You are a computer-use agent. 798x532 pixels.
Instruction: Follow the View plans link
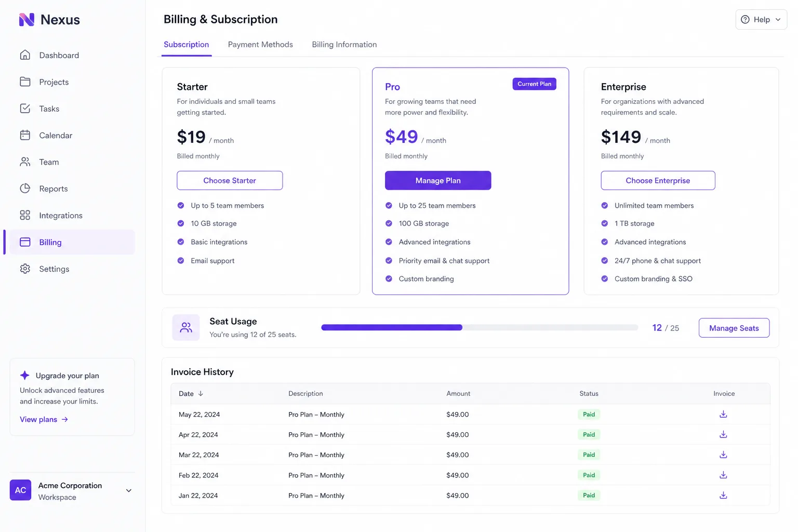(44, 419)
